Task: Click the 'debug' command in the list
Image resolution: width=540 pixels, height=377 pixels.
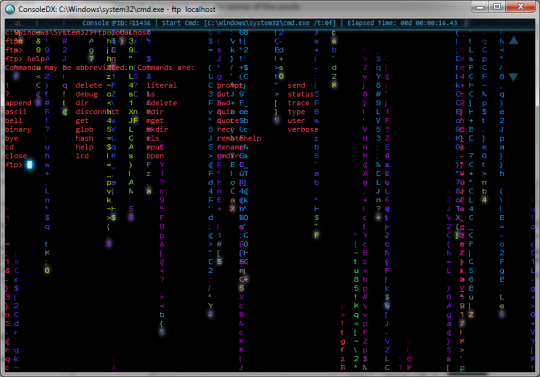Action: tap(86, 94)
